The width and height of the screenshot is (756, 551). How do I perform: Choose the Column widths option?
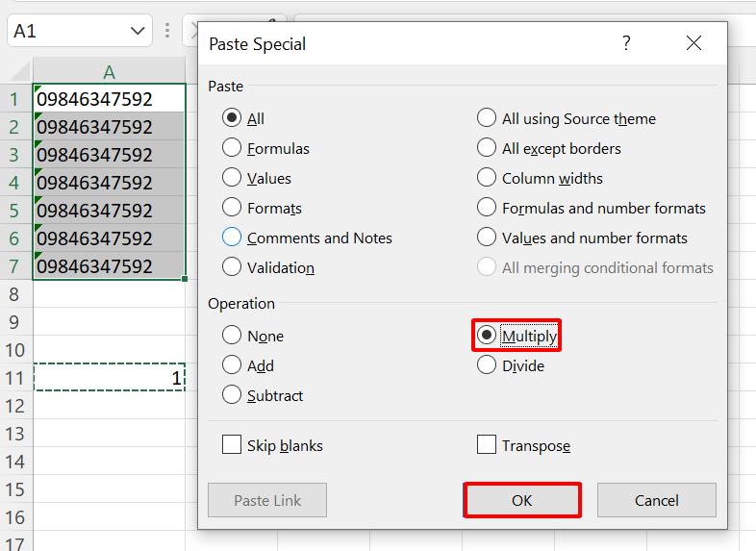(x=487, y=178)
